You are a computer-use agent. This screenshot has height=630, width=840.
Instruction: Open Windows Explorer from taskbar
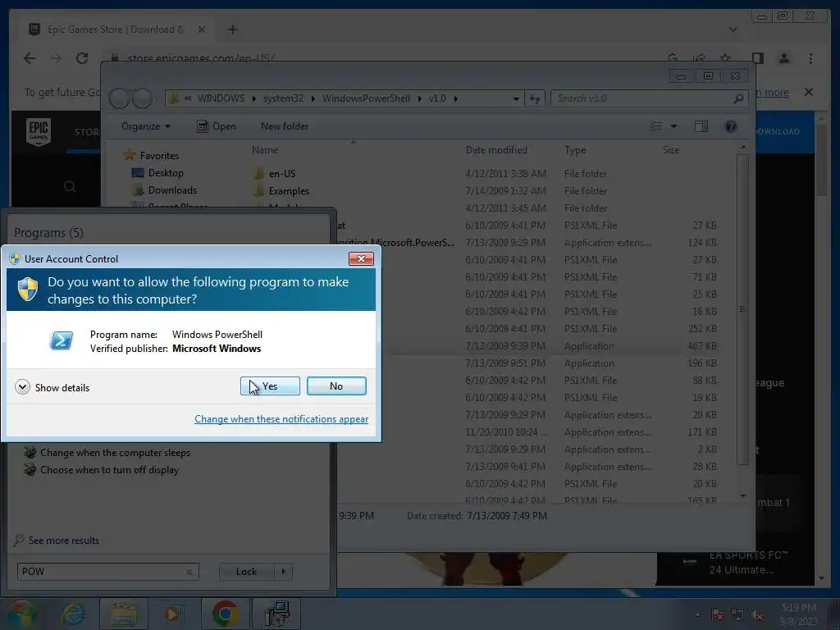125,614
